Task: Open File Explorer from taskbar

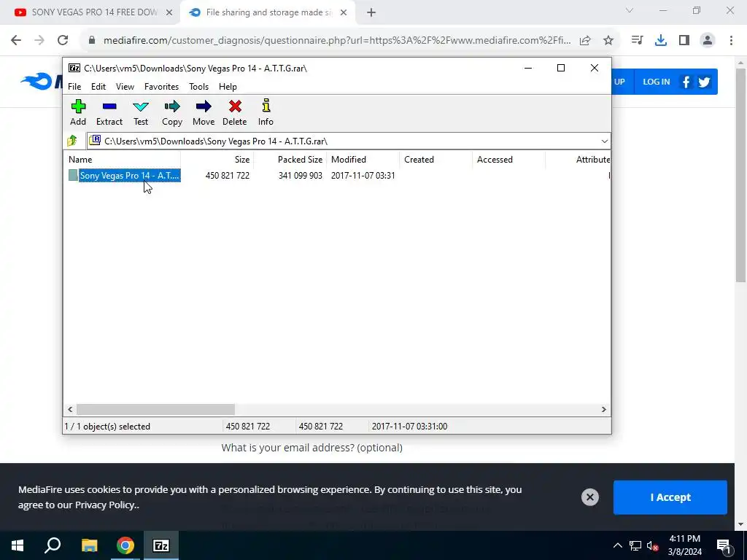Action: pos(89,545)
